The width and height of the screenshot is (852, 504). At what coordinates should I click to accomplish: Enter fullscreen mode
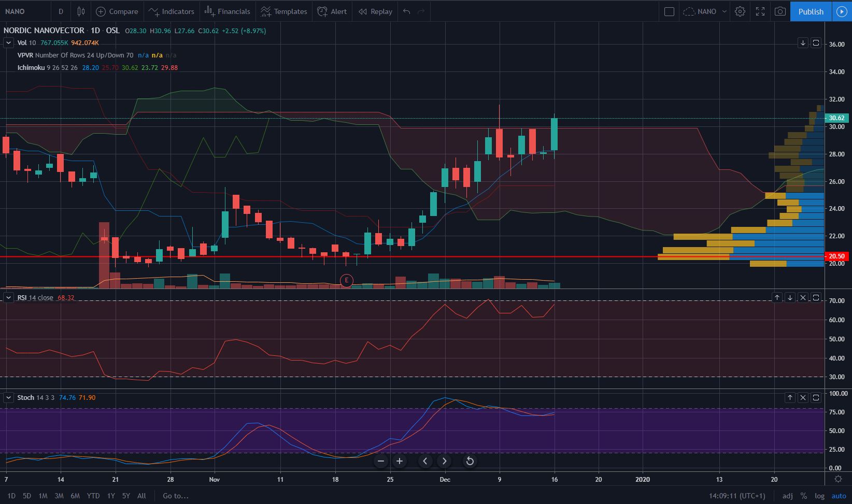click(x=760, y=11)
